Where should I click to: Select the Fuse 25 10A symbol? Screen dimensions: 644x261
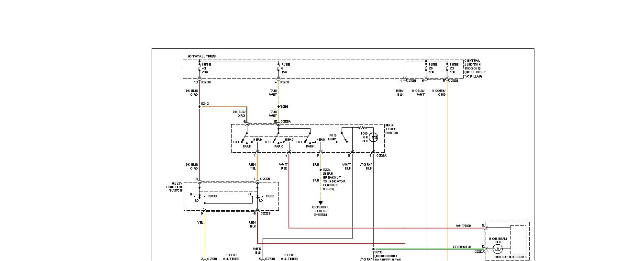(426, 68)
